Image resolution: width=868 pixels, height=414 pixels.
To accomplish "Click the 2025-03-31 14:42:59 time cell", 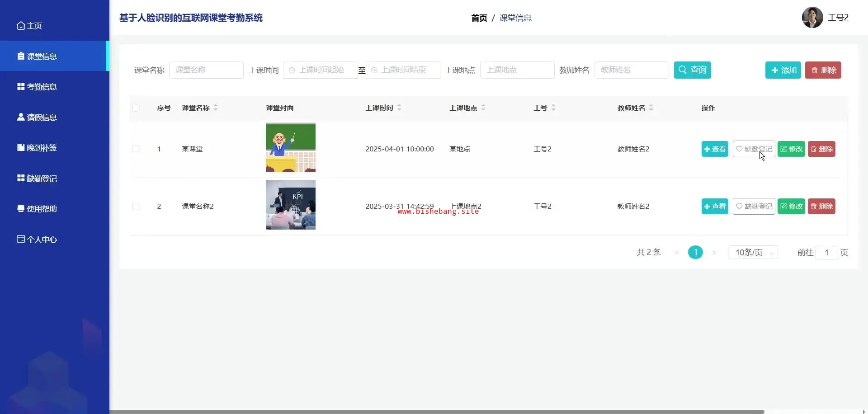I will [x=400, y=207].
